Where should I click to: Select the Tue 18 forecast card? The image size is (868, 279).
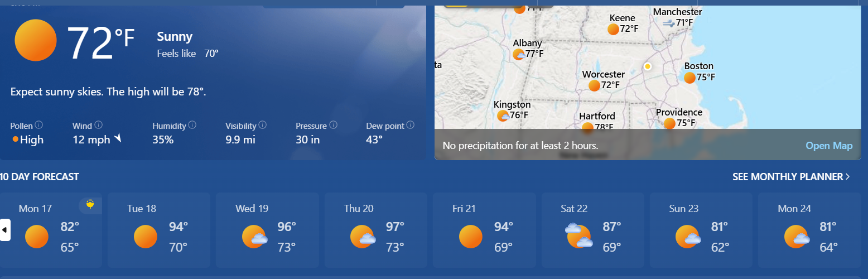pos(159,230)
